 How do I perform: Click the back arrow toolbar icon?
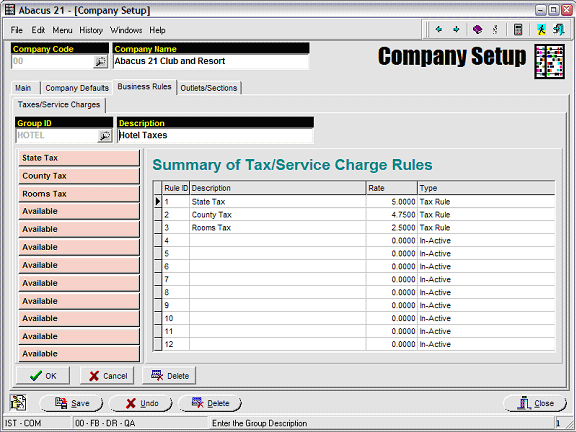pos(439,29)
